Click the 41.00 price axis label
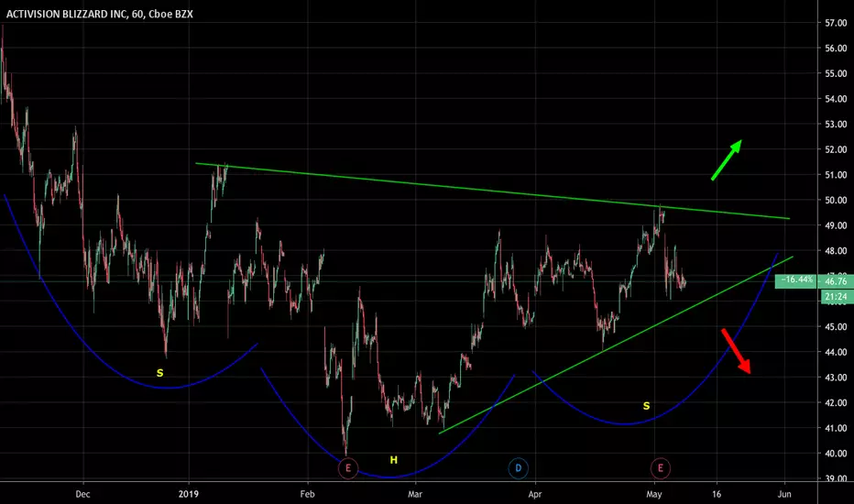Viewport: 854px width, 504px height. (836, 428)
